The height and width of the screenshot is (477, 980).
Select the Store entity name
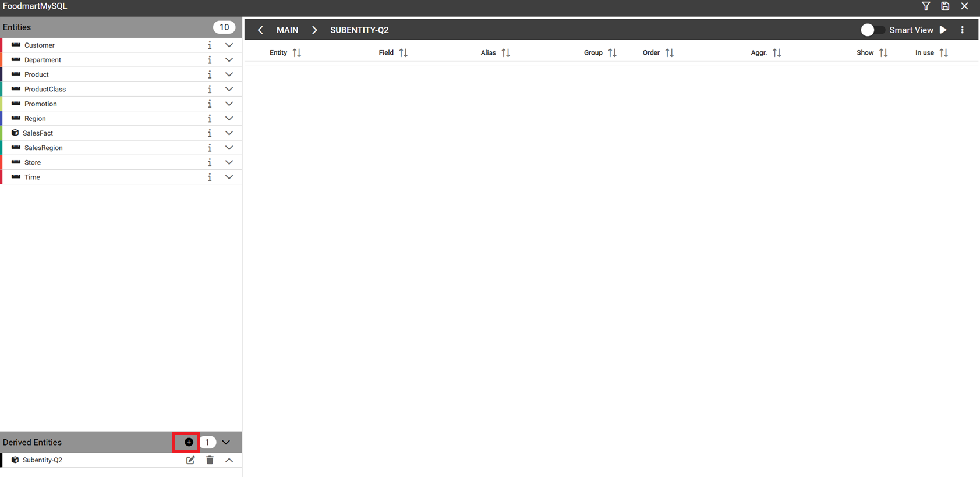33,162
